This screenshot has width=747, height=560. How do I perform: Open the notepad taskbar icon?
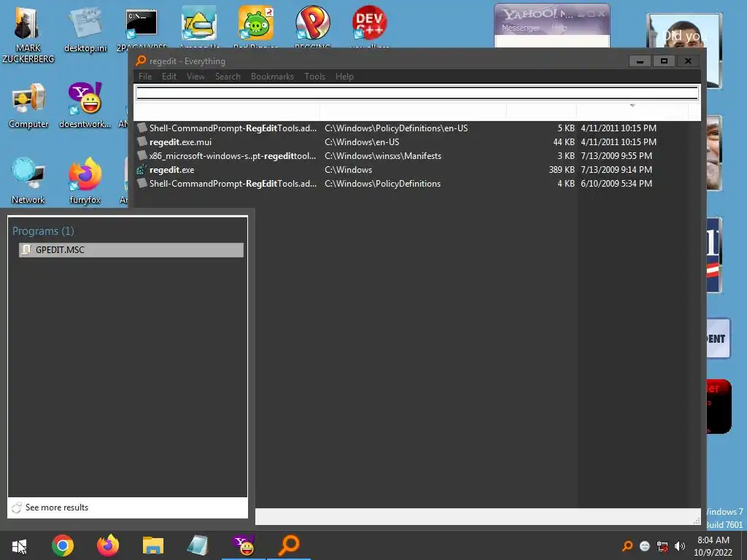click(198, 545)
